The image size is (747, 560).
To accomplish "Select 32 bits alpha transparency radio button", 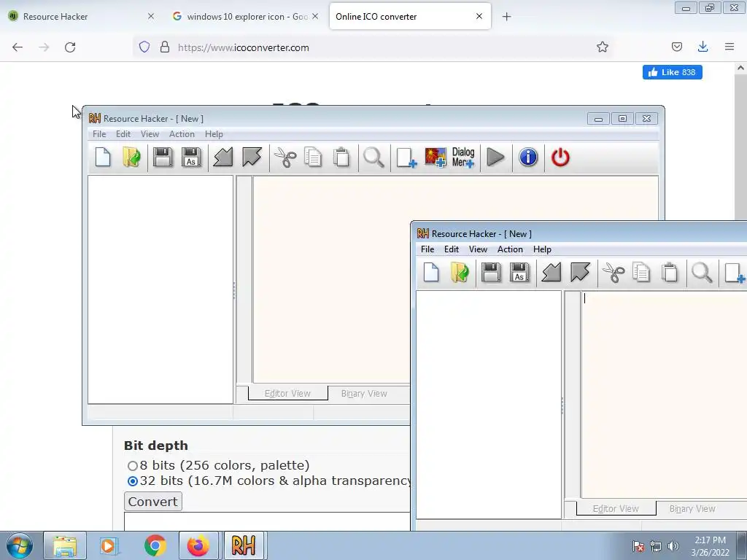I will tap(133, 481).
